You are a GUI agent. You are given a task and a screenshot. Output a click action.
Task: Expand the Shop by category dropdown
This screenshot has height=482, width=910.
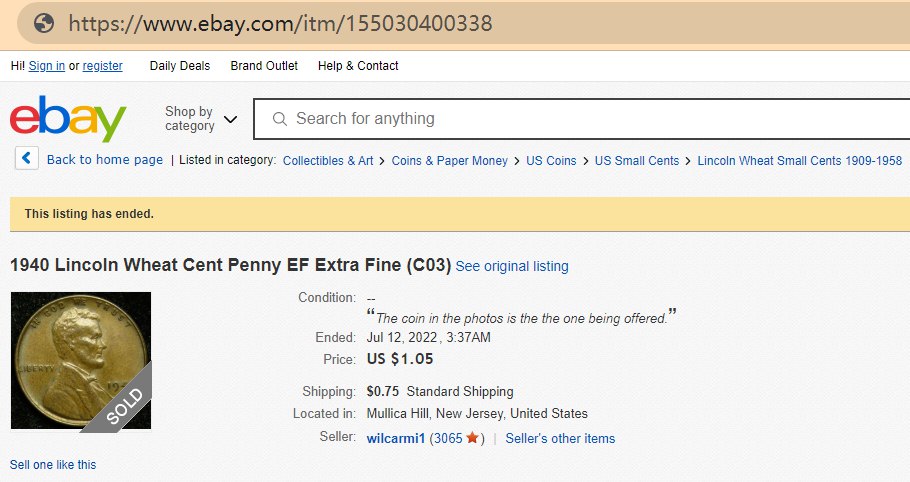(x=201, y=119)
